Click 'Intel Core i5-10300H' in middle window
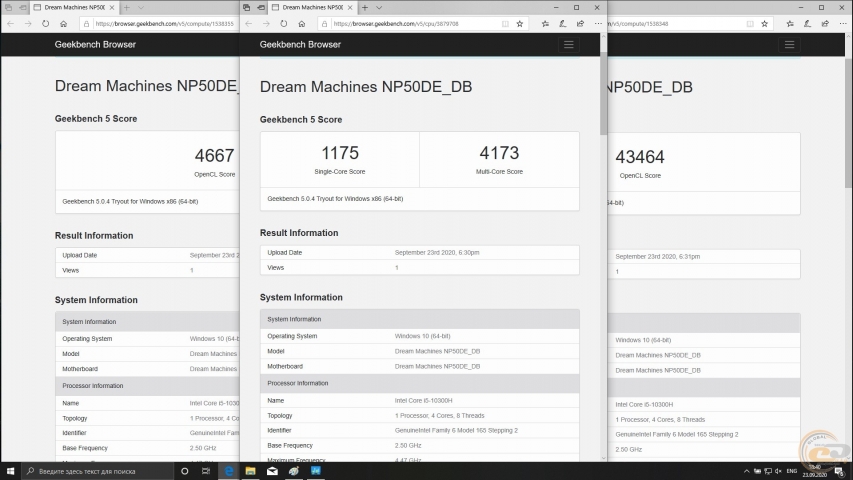The width and height of the screenshot is (853, 480). (423, 401)
